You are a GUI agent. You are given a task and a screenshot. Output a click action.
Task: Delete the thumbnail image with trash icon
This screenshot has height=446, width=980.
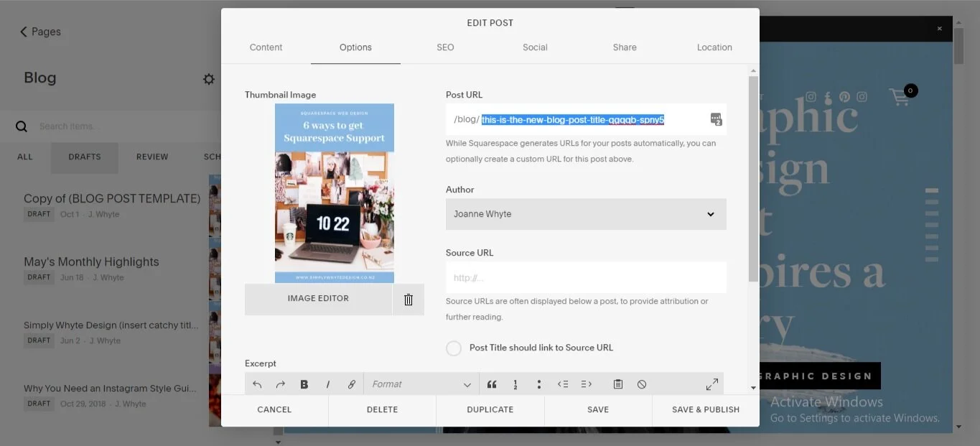409,299
